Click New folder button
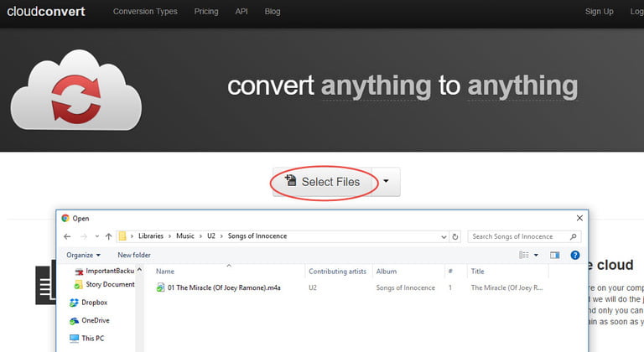This screenshot has width=644, height=352. (134, 255)
